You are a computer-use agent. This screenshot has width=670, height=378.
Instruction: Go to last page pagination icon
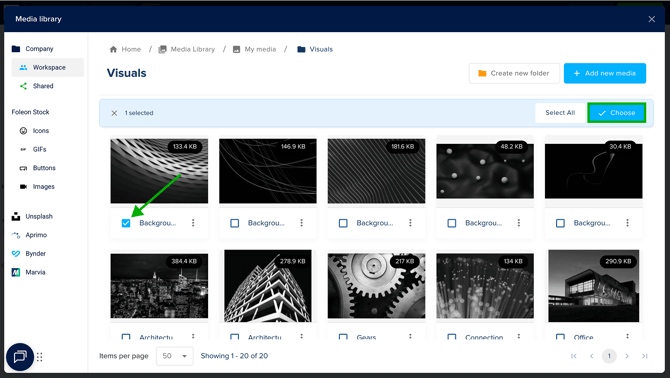[645, 356]
